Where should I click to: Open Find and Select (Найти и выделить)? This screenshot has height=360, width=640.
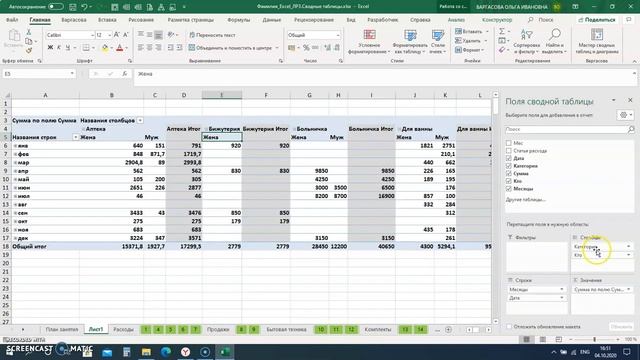coord(554,42)
